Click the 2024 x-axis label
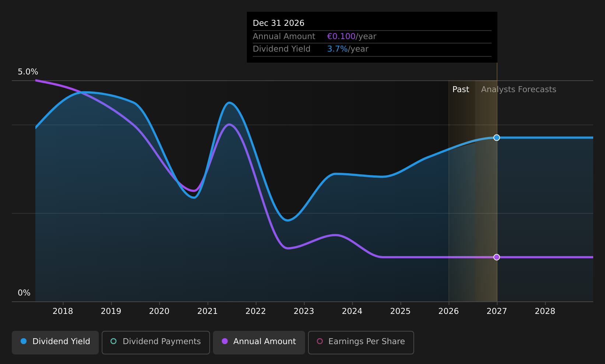 352,311
